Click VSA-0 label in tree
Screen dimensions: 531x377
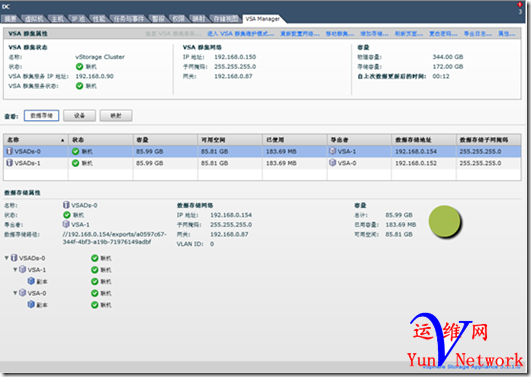pos(37,293)
